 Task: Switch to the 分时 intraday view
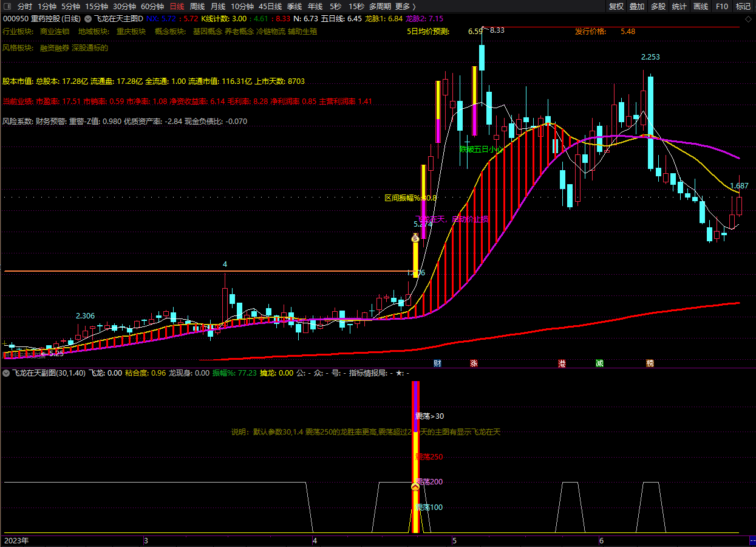(x=25, y=6)
